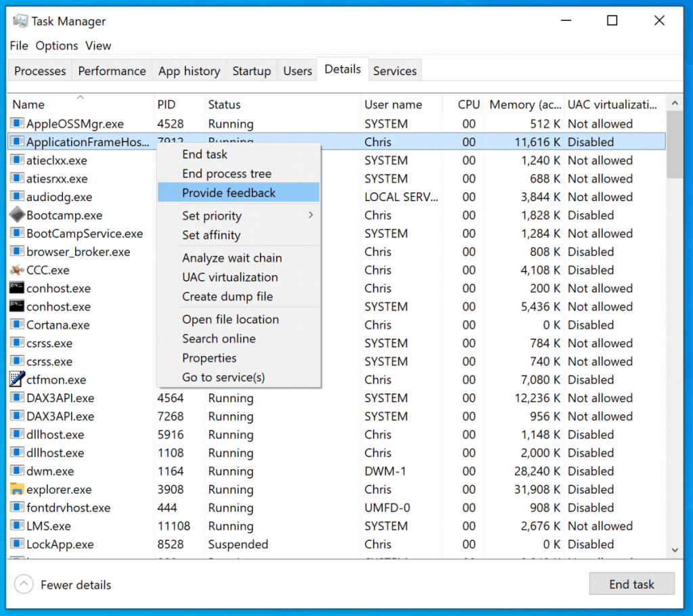Click the vertical scrollbar thumb

click(675, 144)
